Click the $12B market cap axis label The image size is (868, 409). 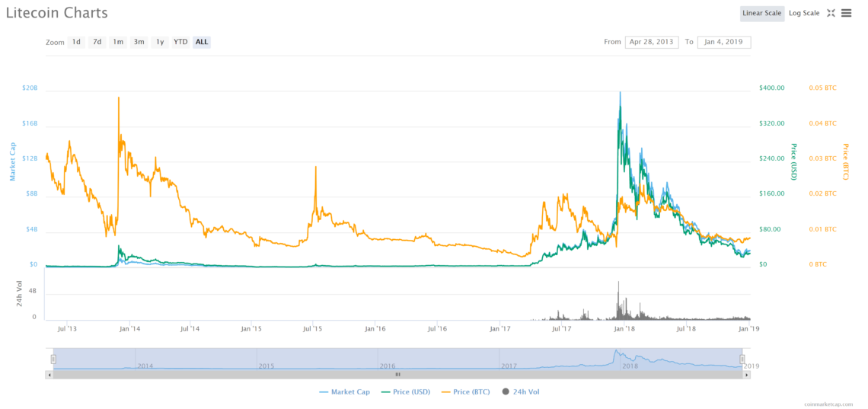click(x=30, y=159)
